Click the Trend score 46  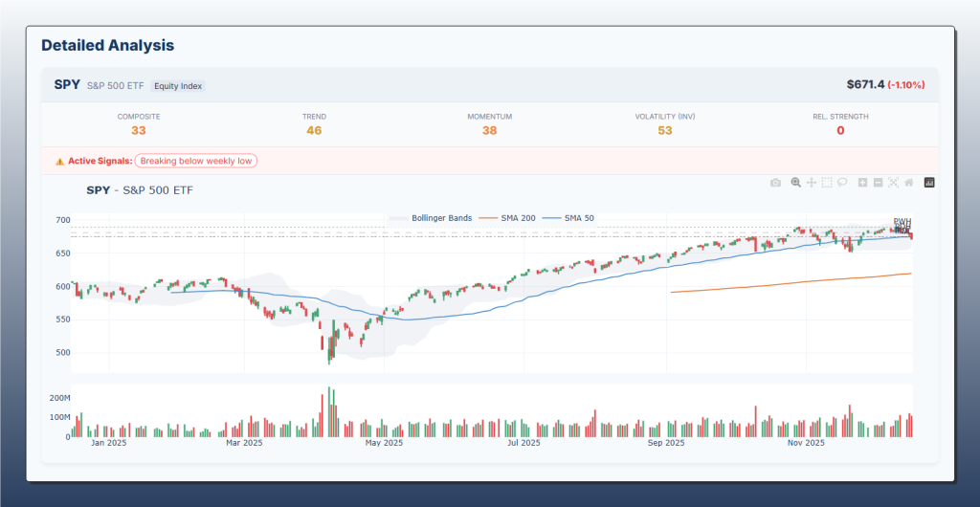point(314,130)
